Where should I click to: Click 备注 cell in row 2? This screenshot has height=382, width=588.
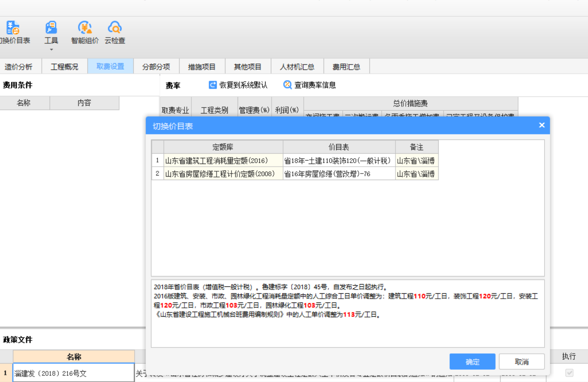(416, 174)
